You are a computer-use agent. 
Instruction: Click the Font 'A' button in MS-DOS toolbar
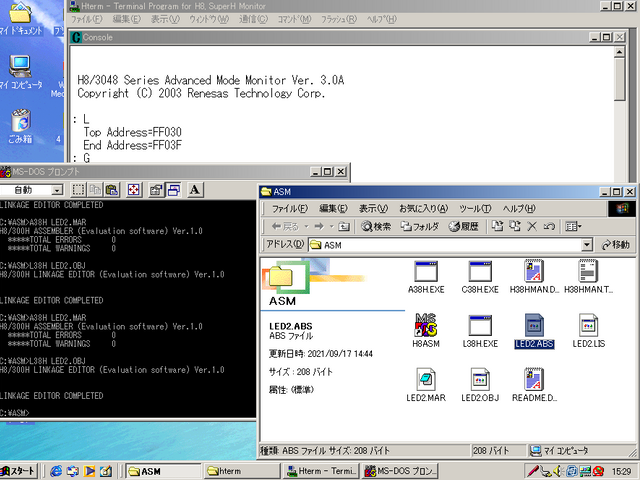point(194,190)
